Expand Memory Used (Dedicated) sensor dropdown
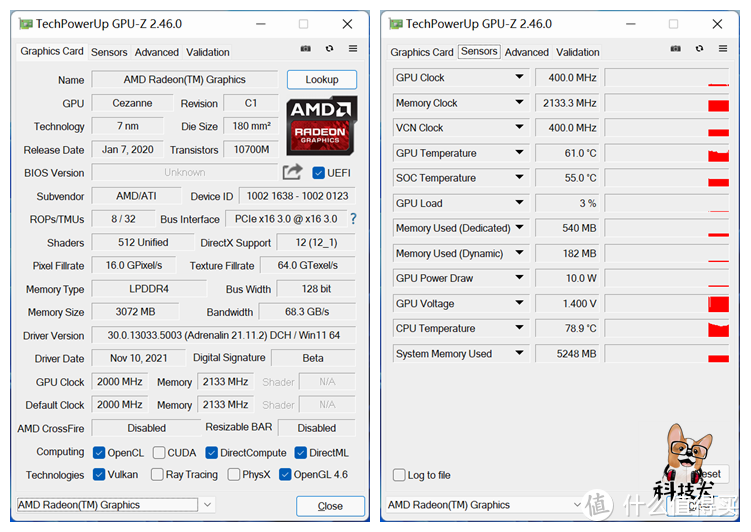 [x=519, y=227]
